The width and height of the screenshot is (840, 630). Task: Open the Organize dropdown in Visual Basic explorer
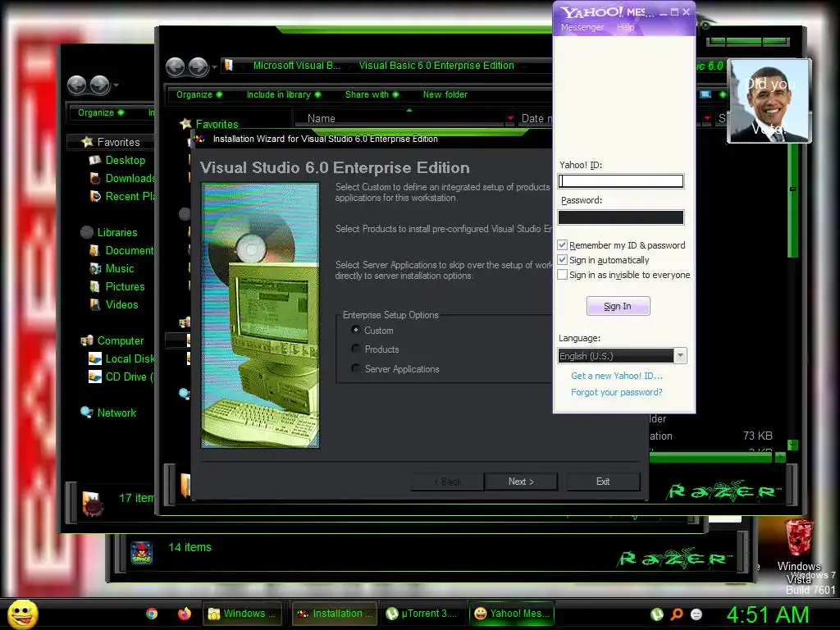(199, 94)
